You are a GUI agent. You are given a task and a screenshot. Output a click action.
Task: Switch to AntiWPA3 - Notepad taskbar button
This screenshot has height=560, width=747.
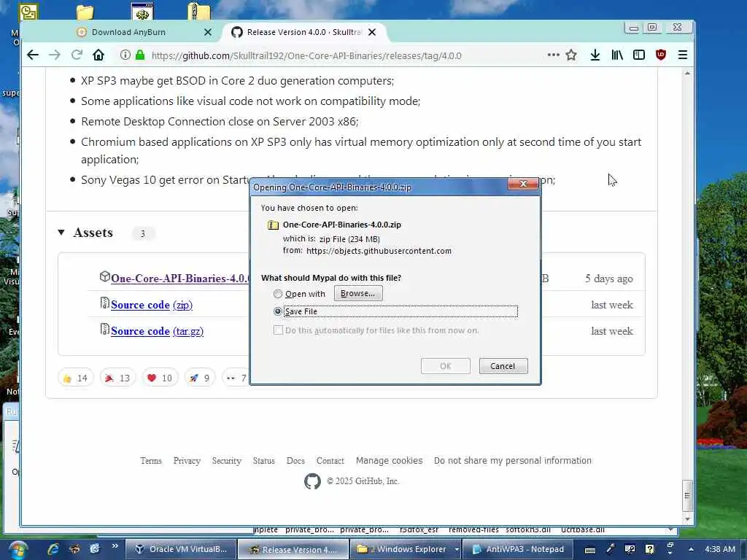click(x=518, y=549)
